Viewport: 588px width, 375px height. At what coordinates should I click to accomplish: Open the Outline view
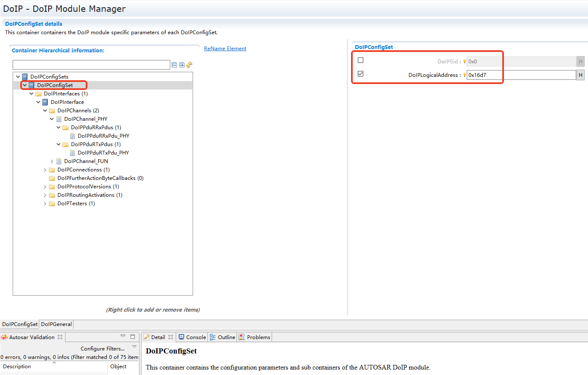[223, 337]
